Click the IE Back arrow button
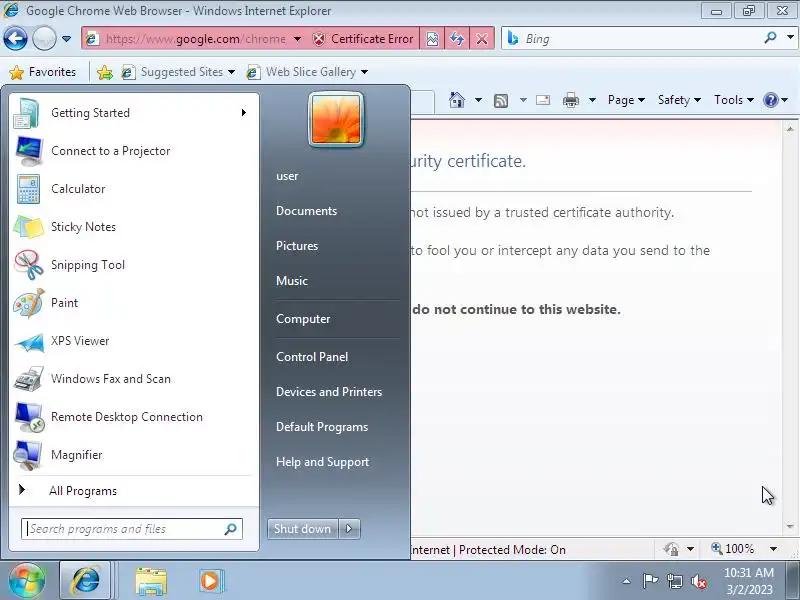 pos(15,38)
